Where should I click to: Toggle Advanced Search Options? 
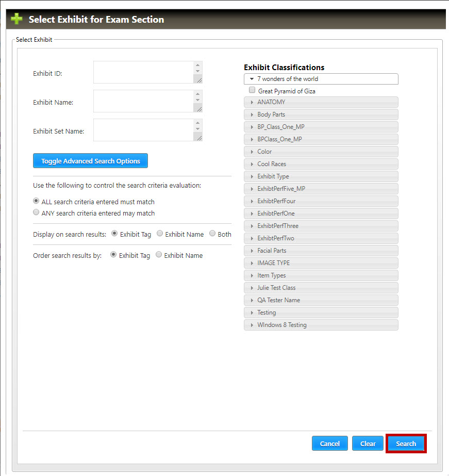(x=90, y=161)
